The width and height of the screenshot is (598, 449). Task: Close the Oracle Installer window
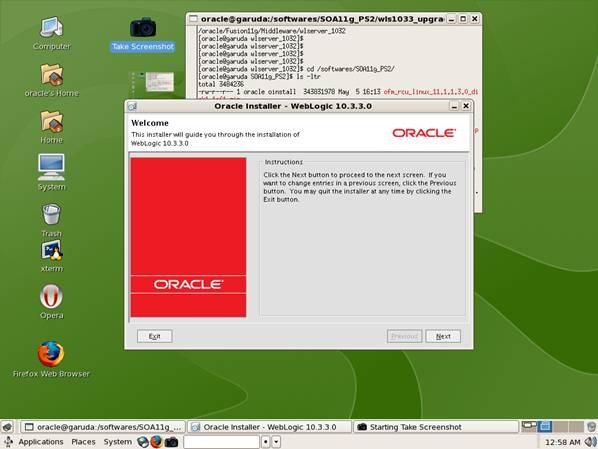[x=466, y=106]
